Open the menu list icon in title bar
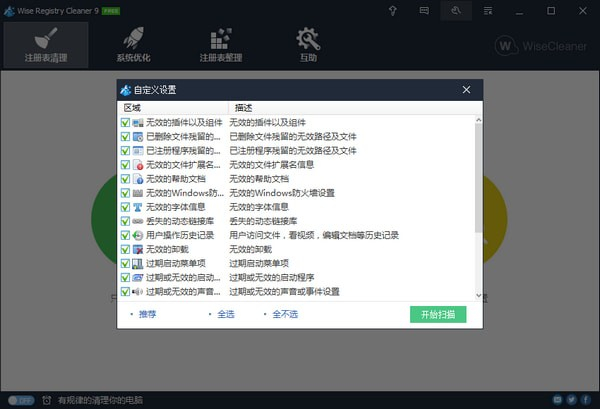This screenshot has height=409, width=600. coord(486,11)
